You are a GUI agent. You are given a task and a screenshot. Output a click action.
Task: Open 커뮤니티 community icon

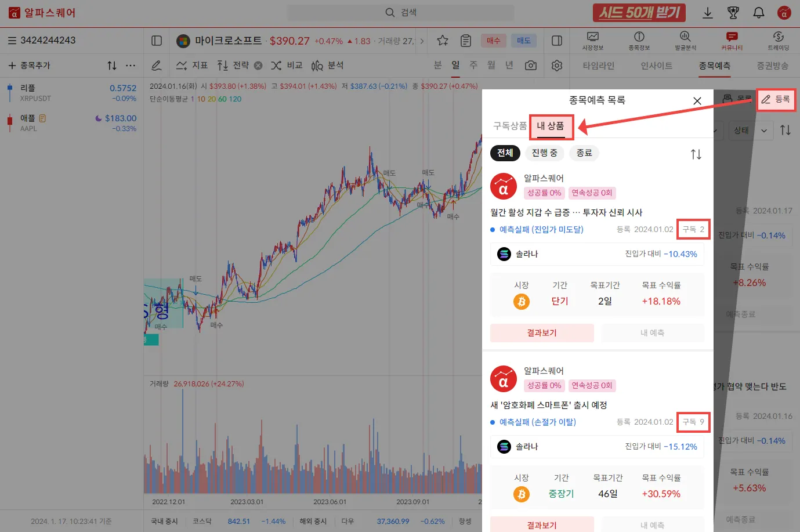coord(732,41)
